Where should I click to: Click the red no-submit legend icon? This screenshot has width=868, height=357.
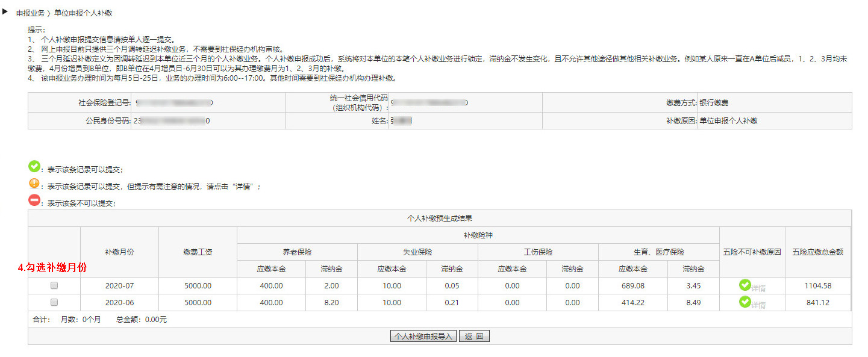(34, 200)
